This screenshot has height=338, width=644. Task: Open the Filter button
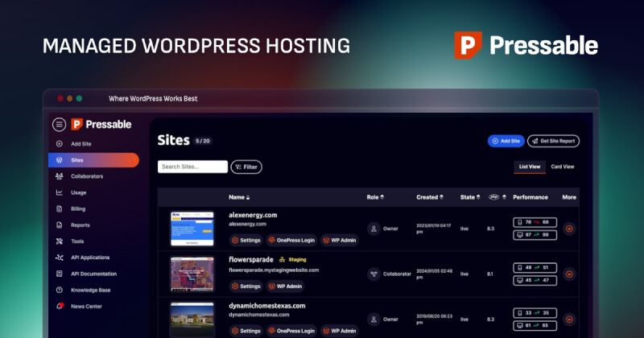pyautogui.click(x=246, y=167)
